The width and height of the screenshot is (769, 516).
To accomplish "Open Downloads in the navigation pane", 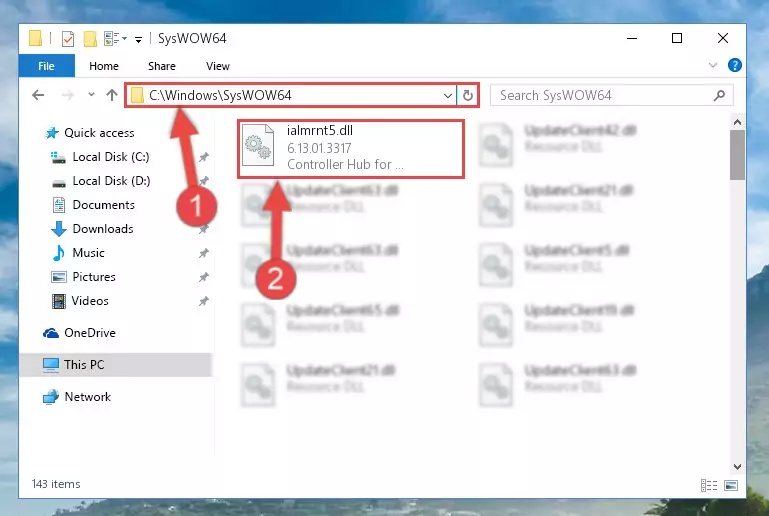I will tap(103, 229).
